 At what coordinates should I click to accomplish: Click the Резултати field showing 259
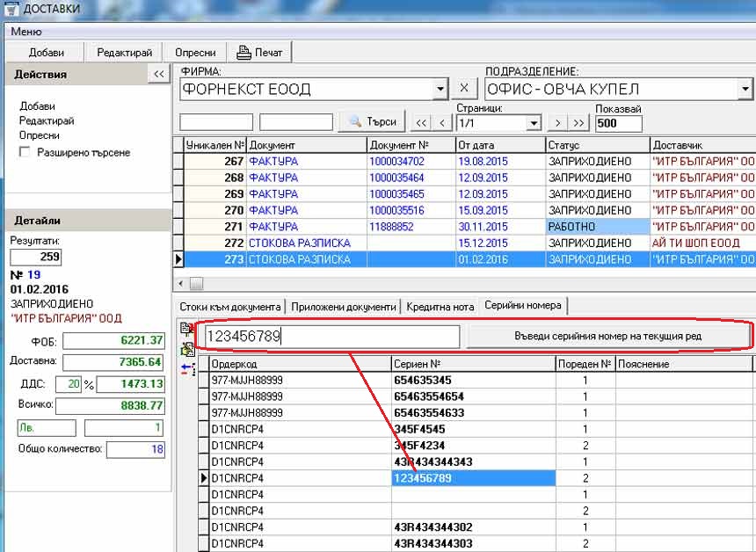tap(36, 257)
